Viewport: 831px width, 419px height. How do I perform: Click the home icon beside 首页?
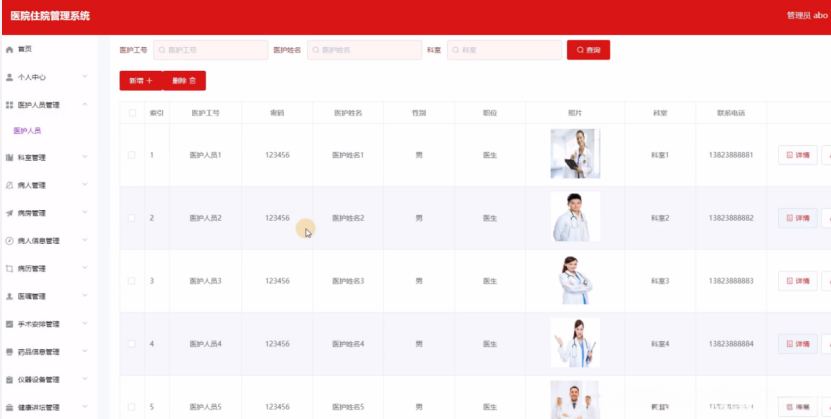(x=9, y=49)
